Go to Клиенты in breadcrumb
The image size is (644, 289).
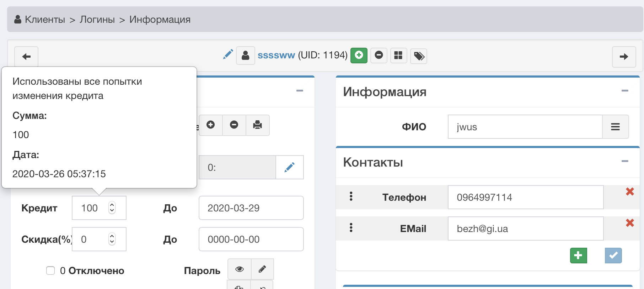point(45,20)
